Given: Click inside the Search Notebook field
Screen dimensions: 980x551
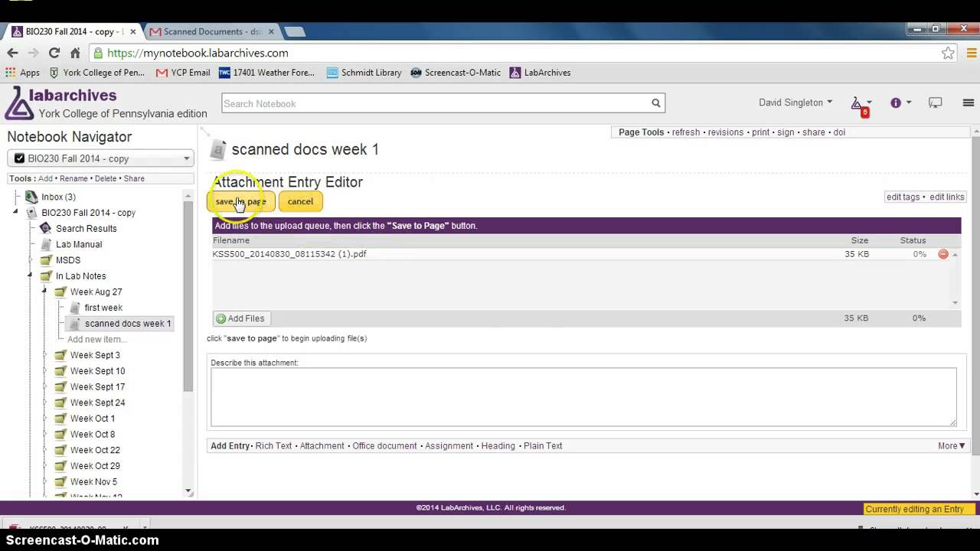Looking at the screenshot, I should point(436,103).
